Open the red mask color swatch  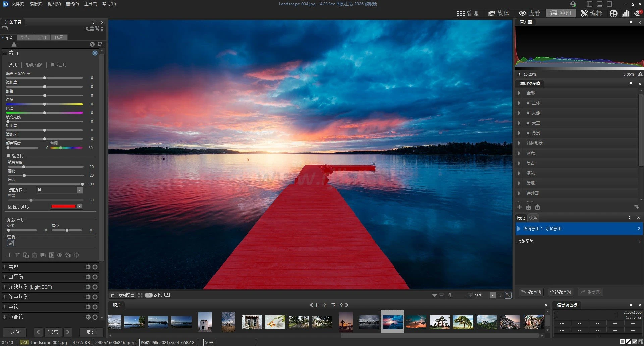coord(63,206)
